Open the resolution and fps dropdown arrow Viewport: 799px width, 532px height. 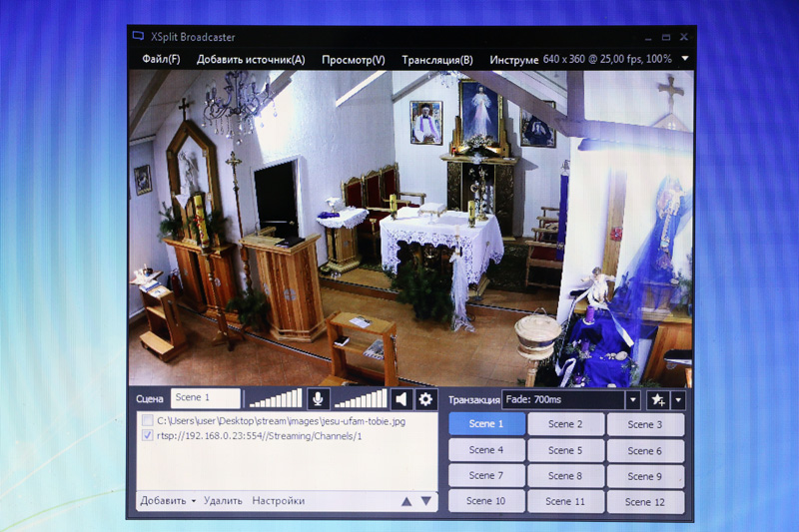coord(684,59)
